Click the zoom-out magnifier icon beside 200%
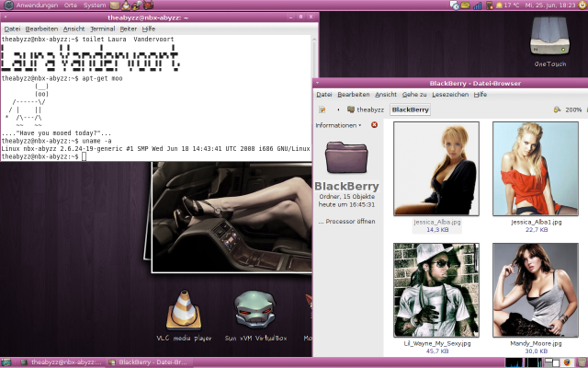Screen dimensions: 588x368 point(557,109)
